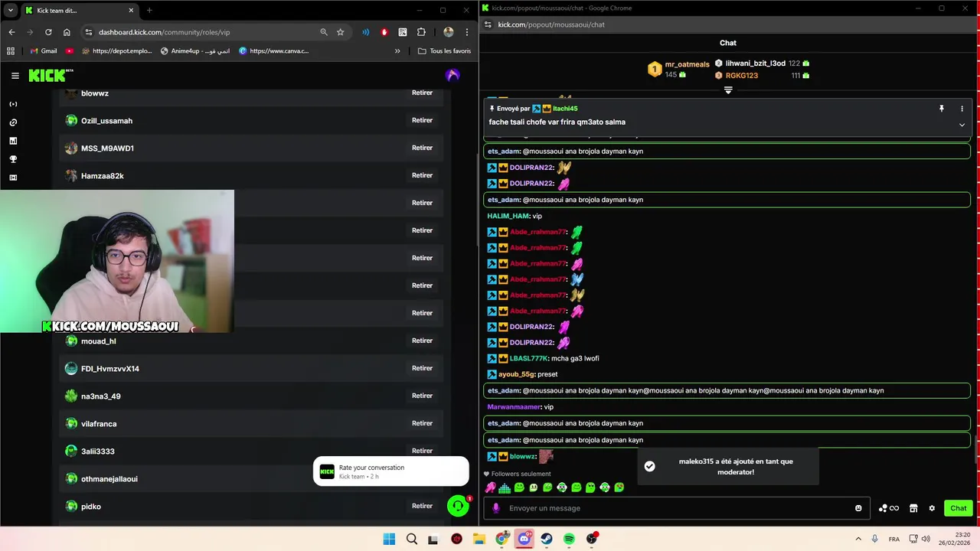Open the Windows Start button
Screen dimensions: 980x551
(389, 539)
